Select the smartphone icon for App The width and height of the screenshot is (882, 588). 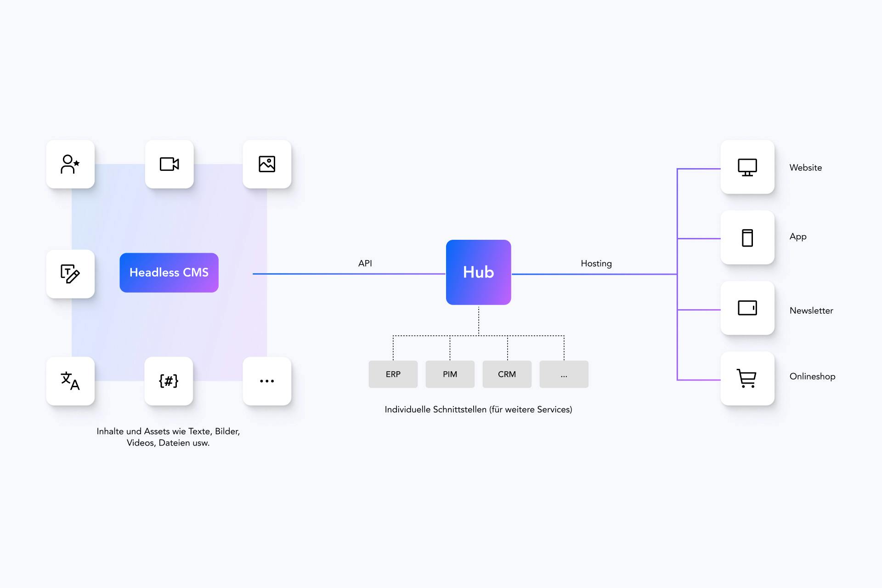tap(747, 237)
